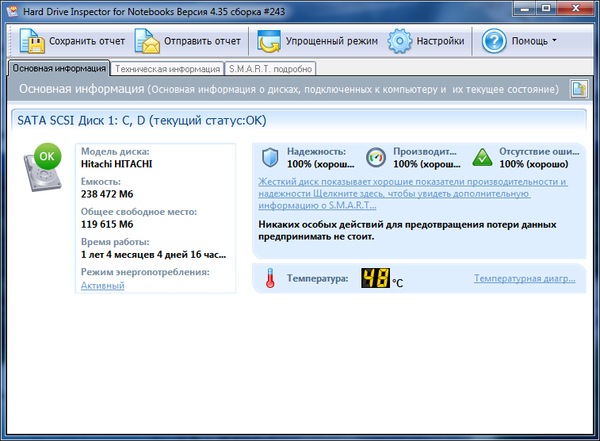Viewport: 600px width, 441px height.
Task: Click the Simplified mode icon
Action: coord(269,41)
